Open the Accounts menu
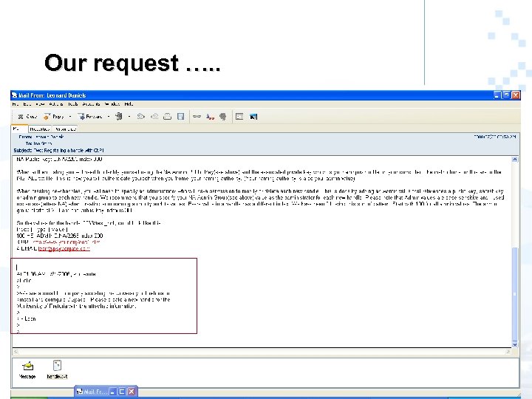Viewport: 532px width, 399px height. [91, 104]
